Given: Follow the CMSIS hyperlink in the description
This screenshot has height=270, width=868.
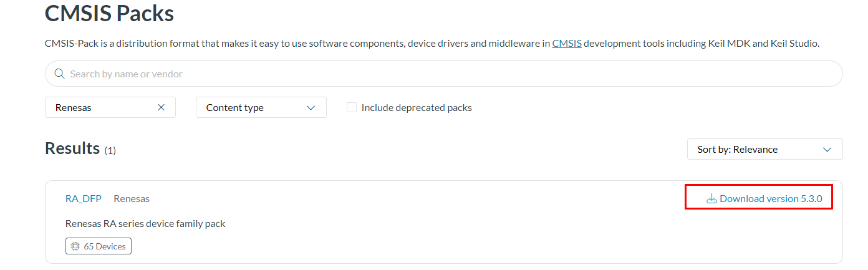Looking at the screenshot, I should 567,44.
